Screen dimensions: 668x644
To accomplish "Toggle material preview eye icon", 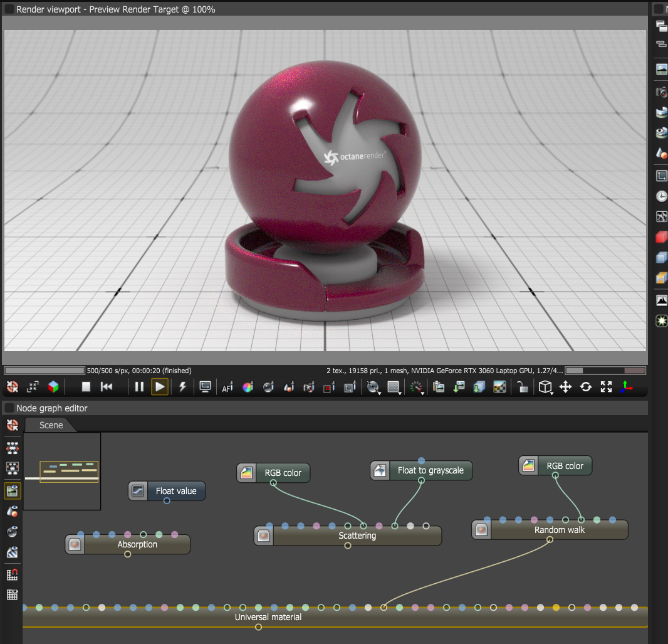I will [x=13, y=532].
